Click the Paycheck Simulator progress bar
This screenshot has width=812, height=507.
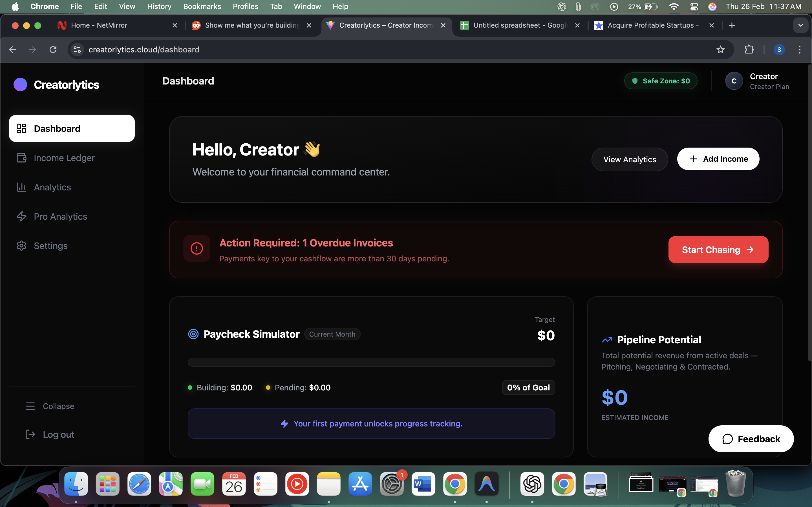371,362
